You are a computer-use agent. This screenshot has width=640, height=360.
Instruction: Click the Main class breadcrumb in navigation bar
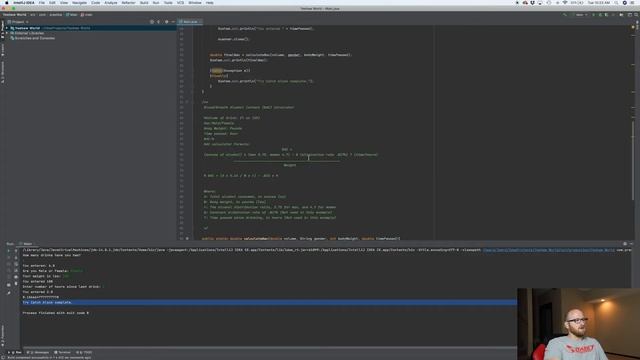point(71,15)
